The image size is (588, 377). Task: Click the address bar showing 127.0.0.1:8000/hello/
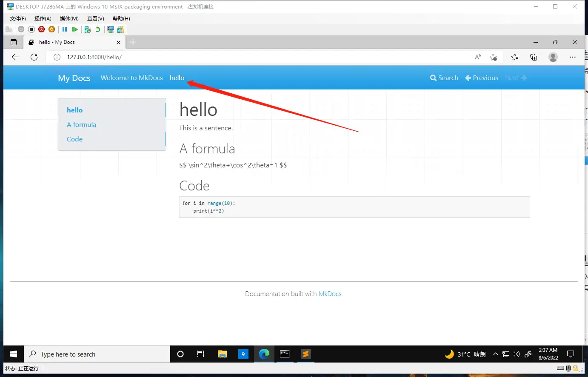pyautogui.click(x=255, y=57)
